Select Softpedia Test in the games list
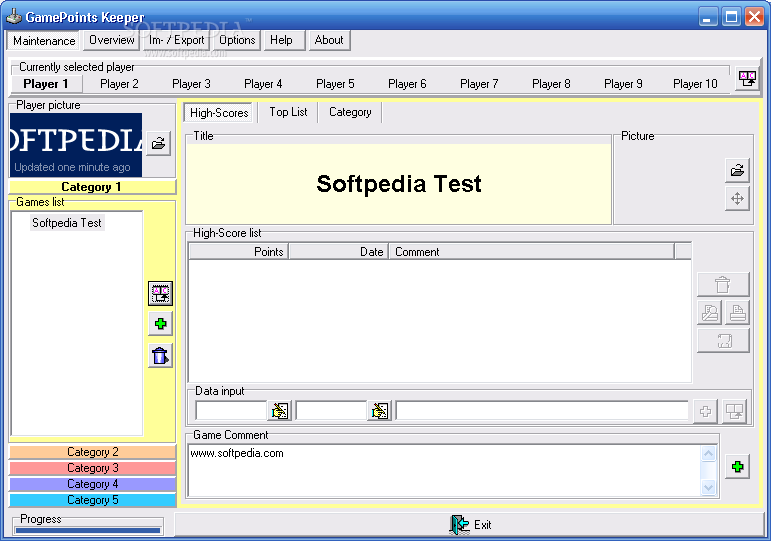771x541 pixels. tap(67, 223)
